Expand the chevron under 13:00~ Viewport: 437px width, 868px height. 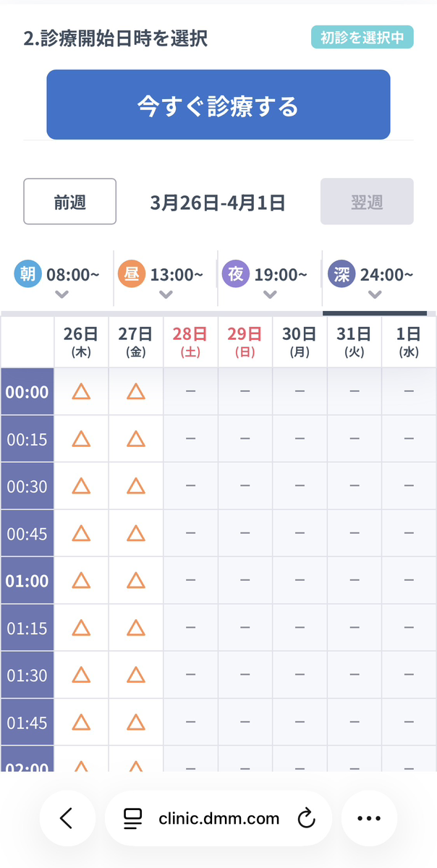[166, 294]
